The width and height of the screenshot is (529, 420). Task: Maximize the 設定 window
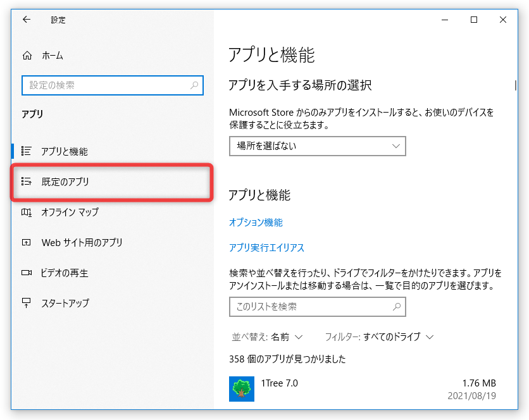[x=474, y=20]
